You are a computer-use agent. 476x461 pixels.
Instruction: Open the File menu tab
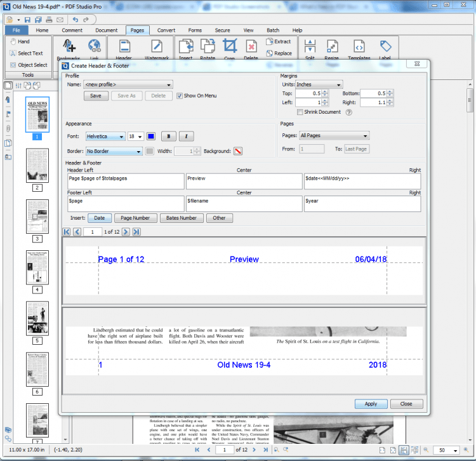(x=17, y=30)
